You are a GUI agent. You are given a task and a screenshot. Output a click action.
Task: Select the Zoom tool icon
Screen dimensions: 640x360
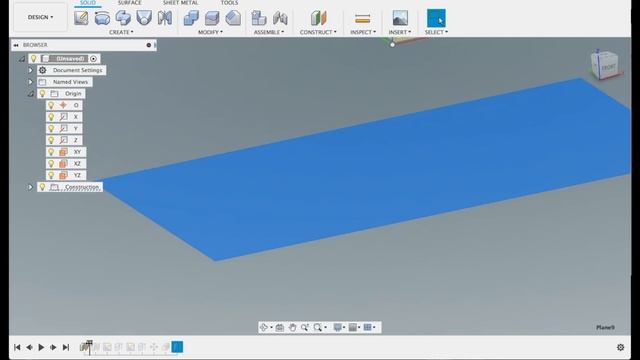[304, 327]
